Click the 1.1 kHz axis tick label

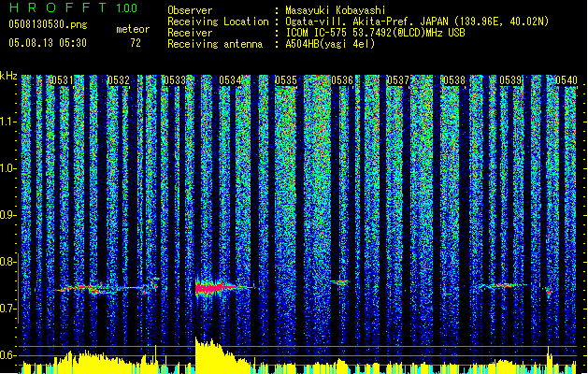point(7,122)
